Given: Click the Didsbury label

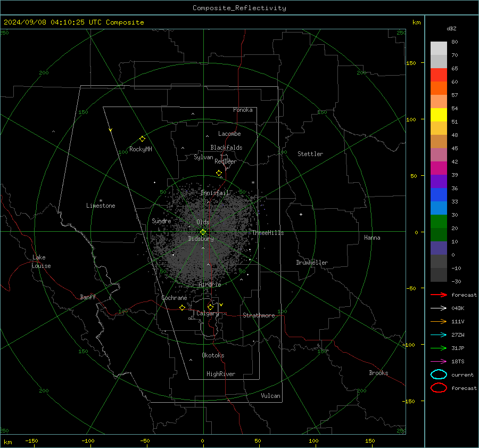Looking at the screenshot, I should pos(201,239).
